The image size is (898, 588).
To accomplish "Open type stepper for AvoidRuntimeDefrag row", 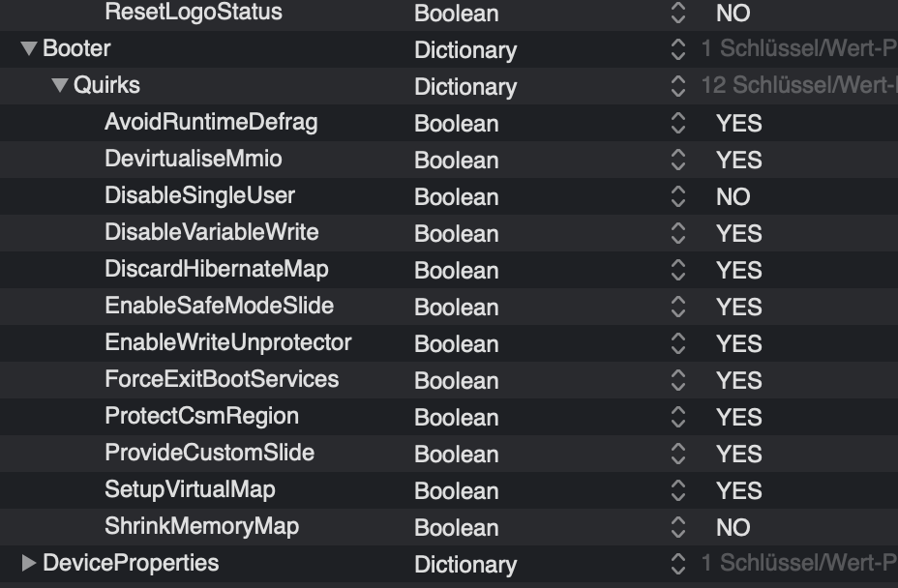I will coord(677,124).
